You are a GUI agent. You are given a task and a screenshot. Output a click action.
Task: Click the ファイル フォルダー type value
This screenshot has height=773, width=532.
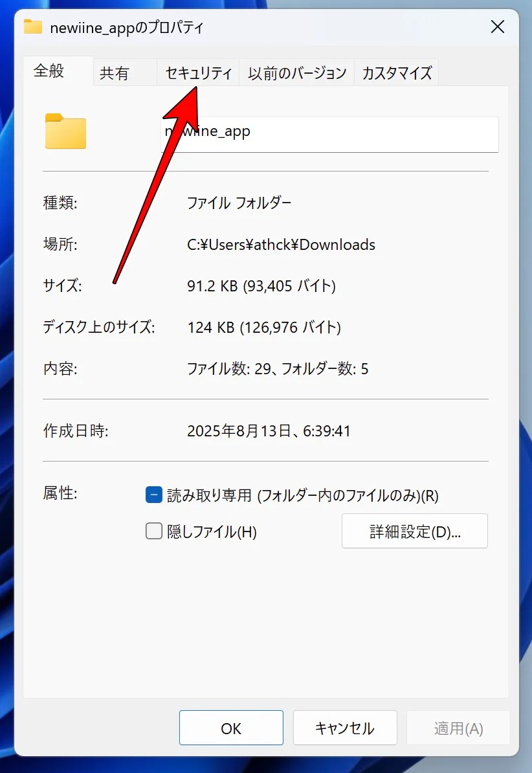pyautogui.click(x=239, y=203)
